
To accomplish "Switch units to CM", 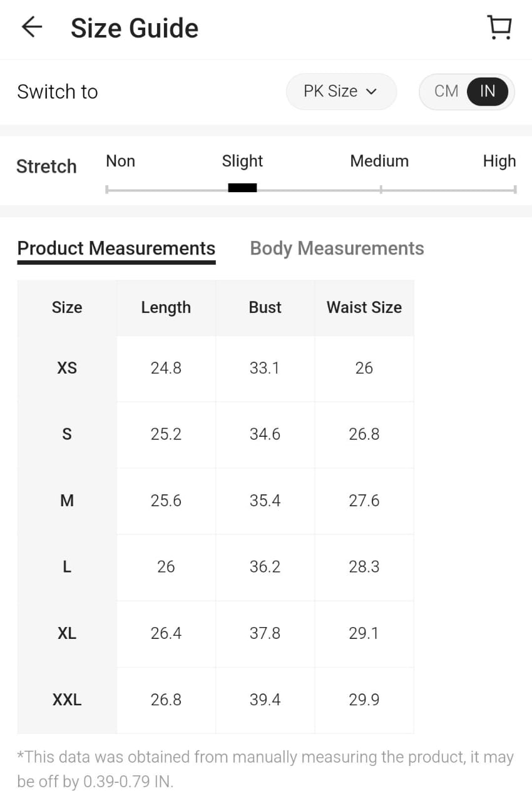I will [x=446, y=91].
